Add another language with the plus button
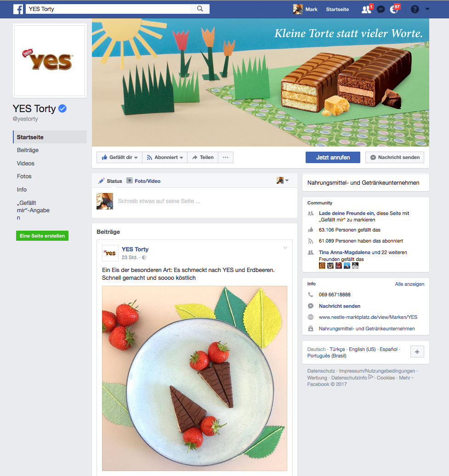The width and height of the screenshot is (449, 476). pos(417,351)
